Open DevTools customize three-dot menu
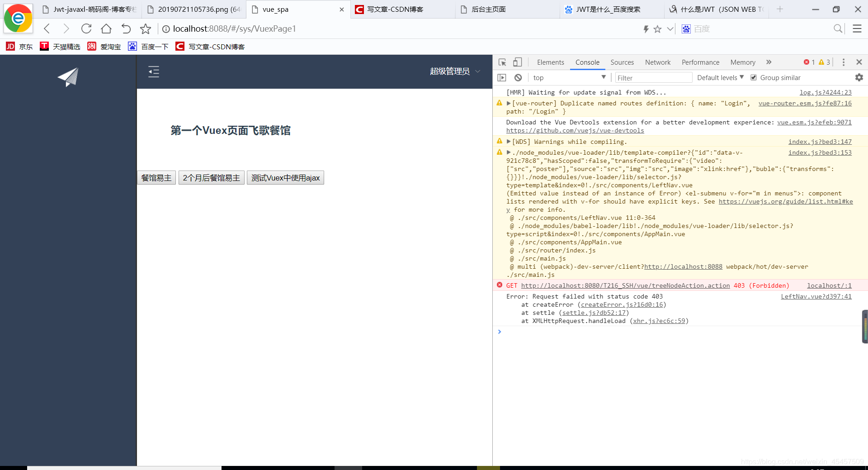Image resolution: width=868 pixels, height=470 pixels. coord(844,62)
